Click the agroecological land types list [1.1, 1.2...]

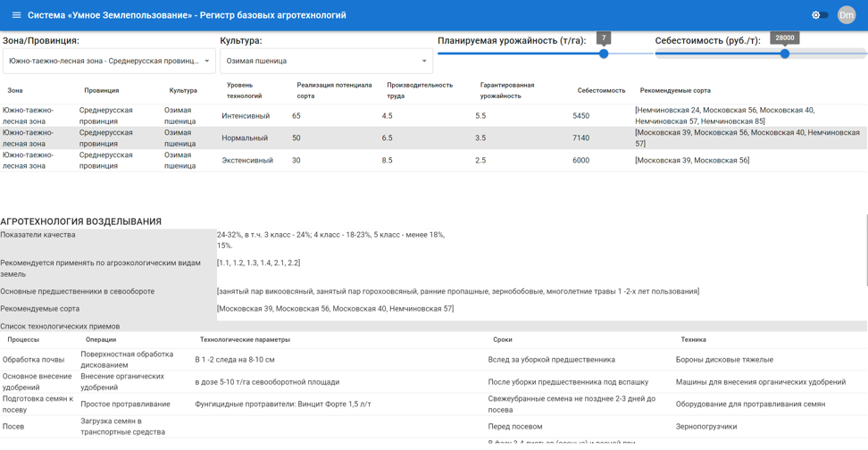pos(258,262)
